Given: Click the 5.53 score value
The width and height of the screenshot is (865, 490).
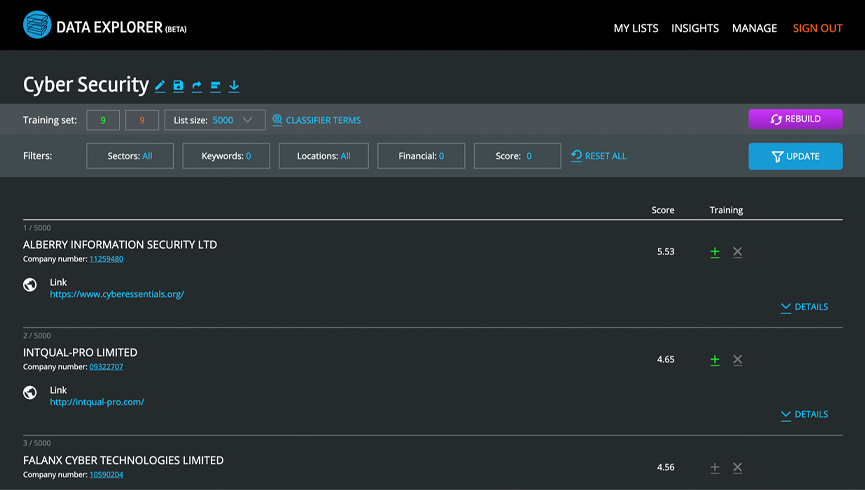Looking at the screenshot, I should coord(665,252).
